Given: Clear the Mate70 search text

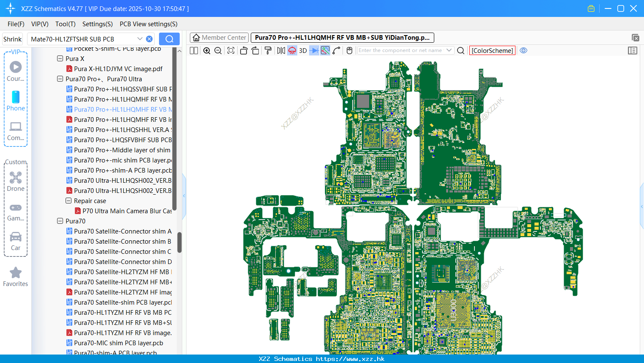Looking at the screenshot, I should point(149,39).
